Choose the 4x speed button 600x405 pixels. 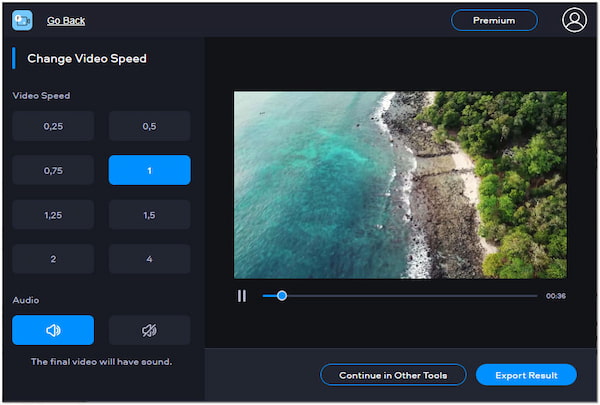(150, 259)
